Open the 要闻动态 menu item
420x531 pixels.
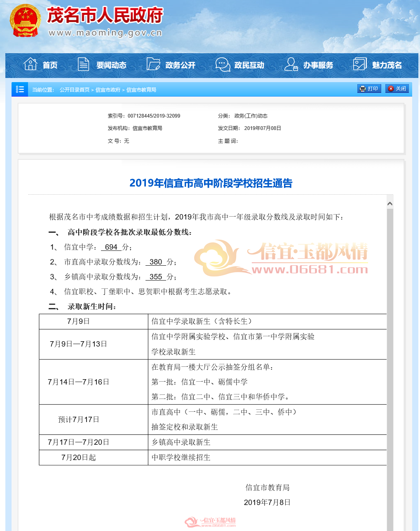coord(111,65)
